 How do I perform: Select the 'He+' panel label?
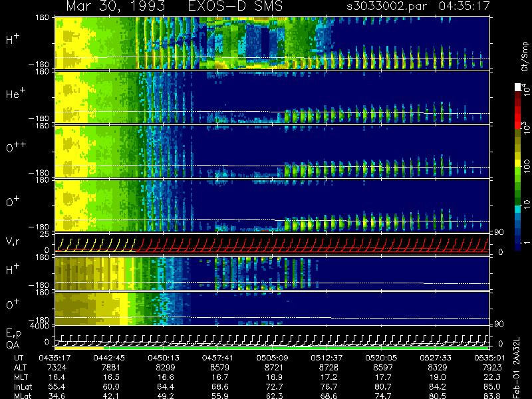coord(15,93)
